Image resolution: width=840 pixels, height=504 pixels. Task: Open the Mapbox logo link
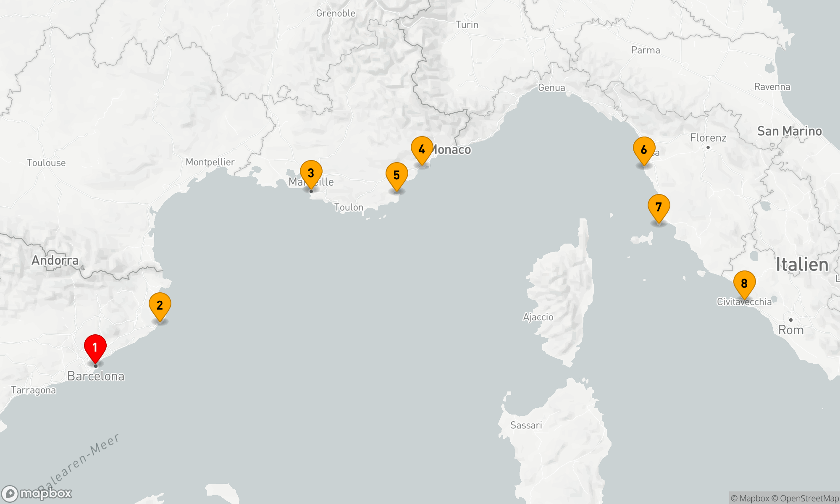tap(37, 493)
